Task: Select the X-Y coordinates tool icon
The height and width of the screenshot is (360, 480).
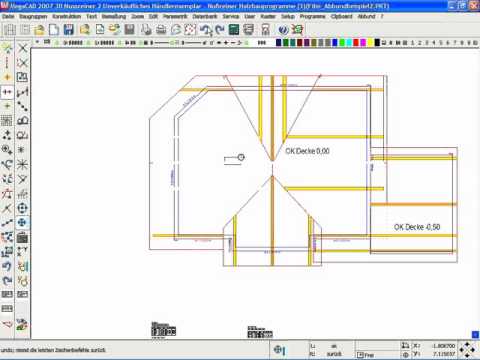Action: point(22,252)
